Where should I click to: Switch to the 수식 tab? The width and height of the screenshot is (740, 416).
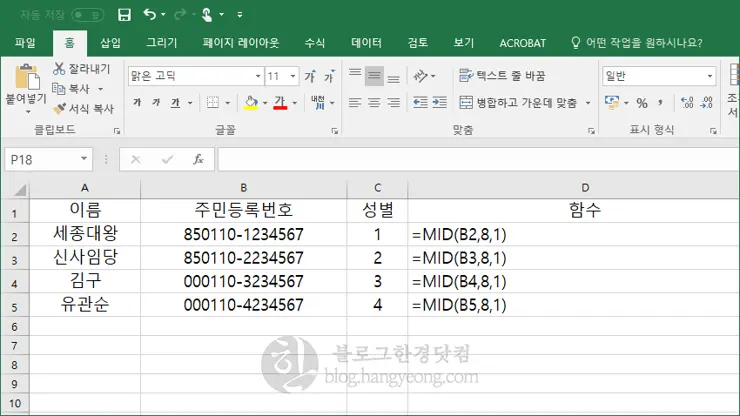click(315, 43)
